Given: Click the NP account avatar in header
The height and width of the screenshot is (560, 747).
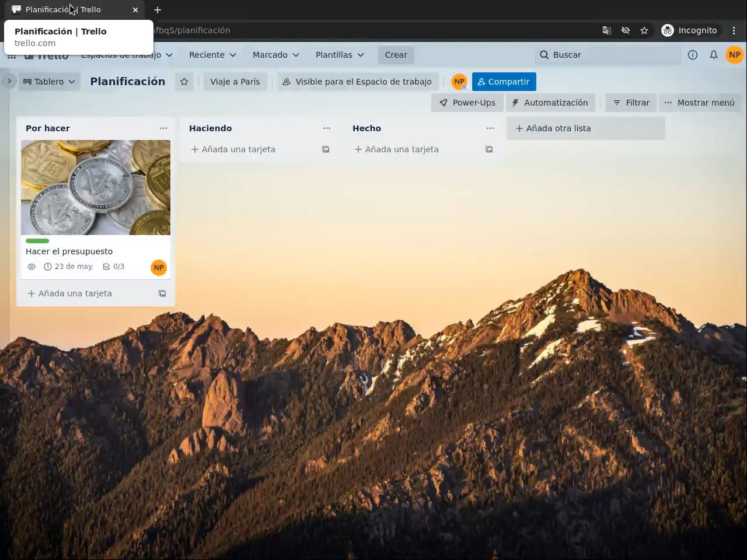Looking at the screenshot, I should point(734,55).
